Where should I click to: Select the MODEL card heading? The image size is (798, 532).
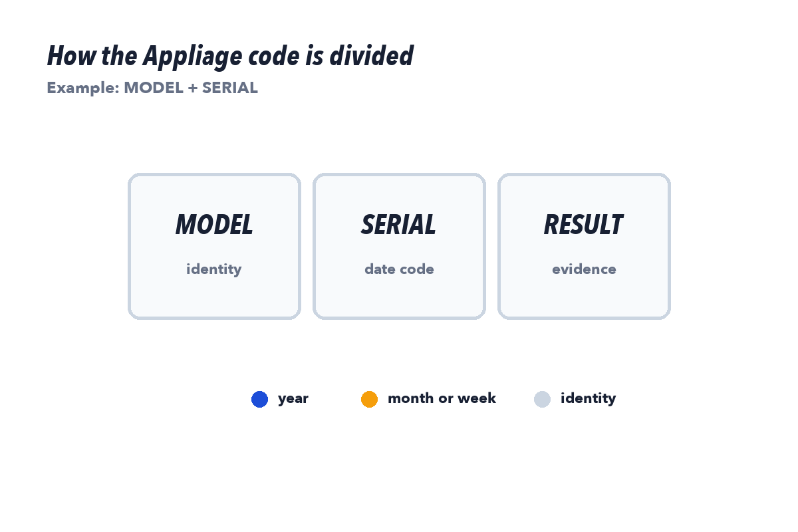point(214,225)
